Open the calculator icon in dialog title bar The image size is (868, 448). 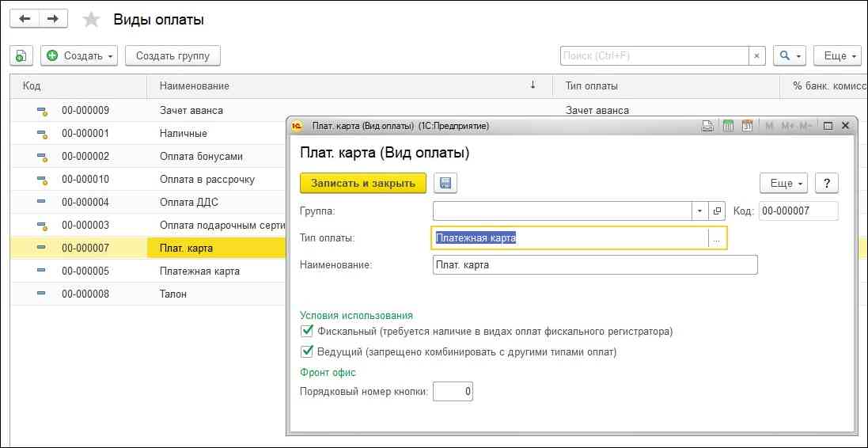[x=727, y=126]
